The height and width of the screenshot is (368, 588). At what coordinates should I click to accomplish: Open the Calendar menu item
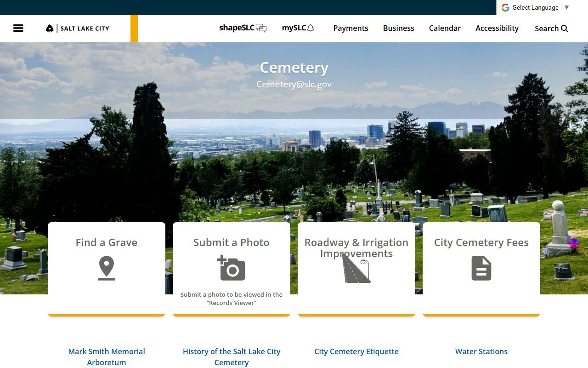tap(445, 28)
